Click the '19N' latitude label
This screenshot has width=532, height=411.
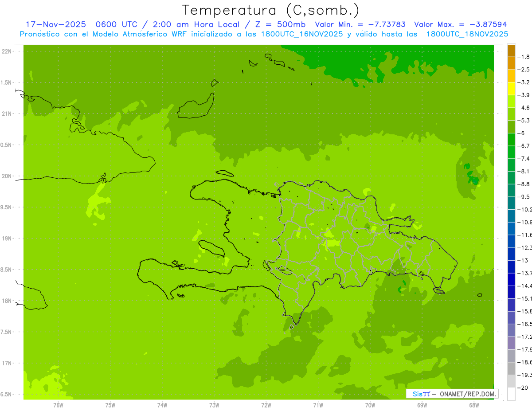click(x=6, y=239)
